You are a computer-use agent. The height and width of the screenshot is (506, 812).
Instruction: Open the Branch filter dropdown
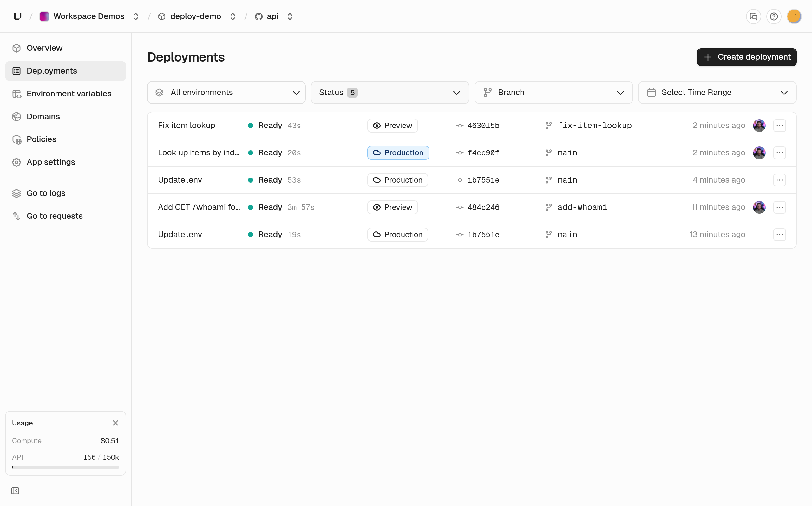pyautogui.click(x=553, y=93)
